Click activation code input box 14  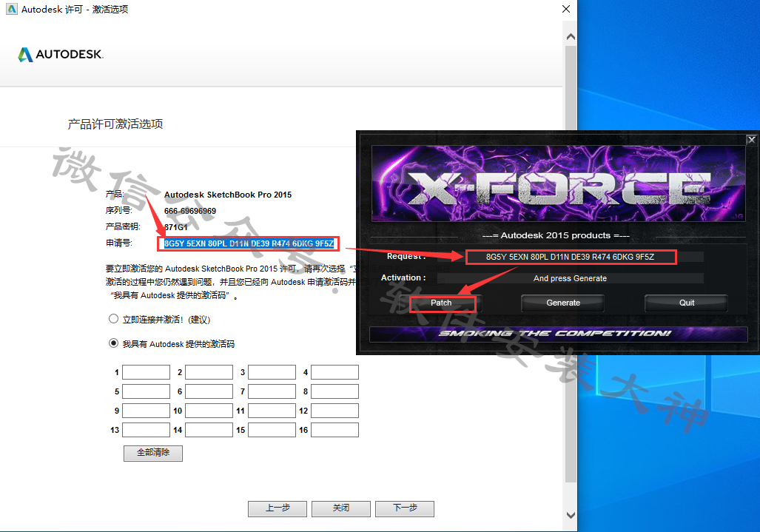tap(209, 430)
